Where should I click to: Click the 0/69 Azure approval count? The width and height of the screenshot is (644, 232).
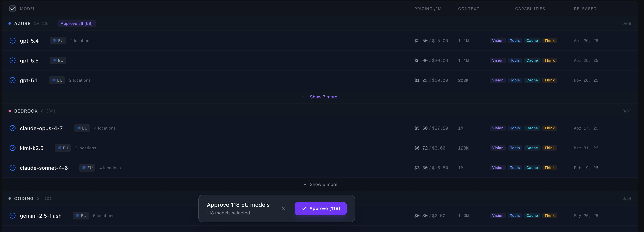(x=627, y=23)
